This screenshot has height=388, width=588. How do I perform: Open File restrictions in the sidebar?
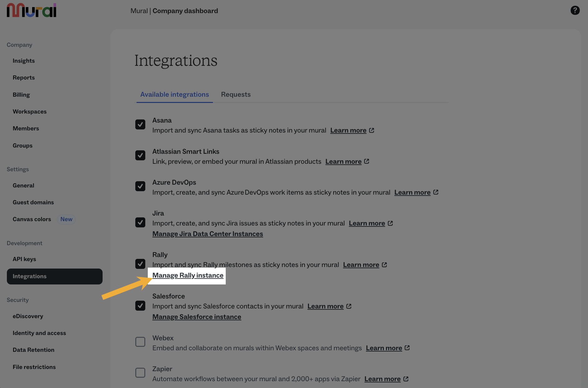[34, 367]
